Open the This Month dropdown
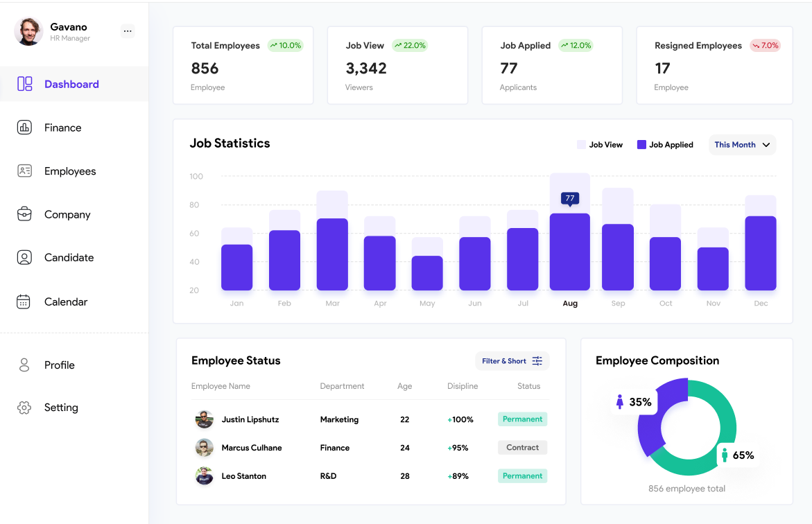 (741, 144)
